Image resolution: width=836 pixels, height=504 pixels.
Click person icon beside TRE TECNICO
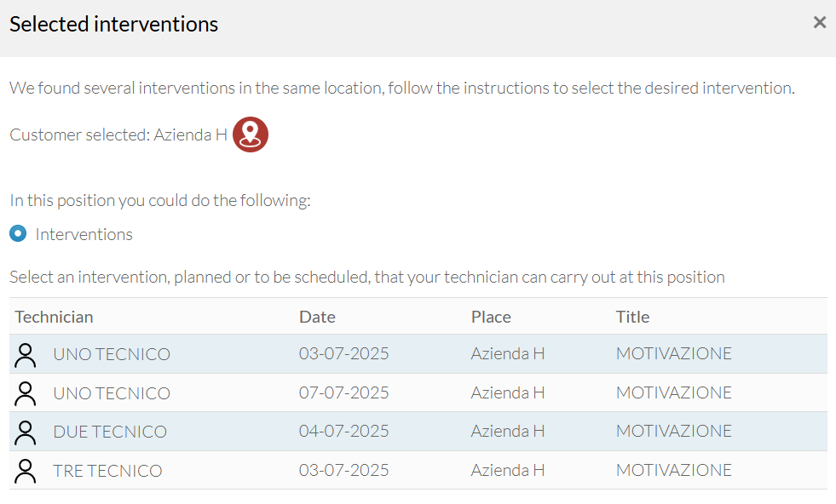click(x=25, y=471)
